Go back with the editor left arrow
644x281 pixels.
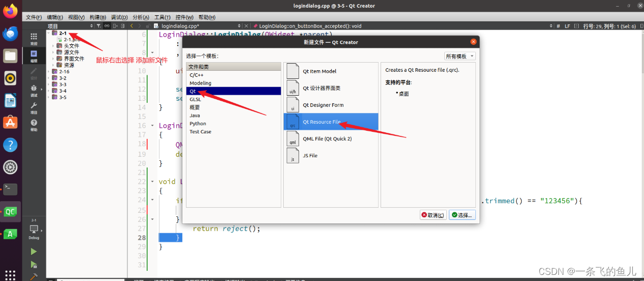click(132, 25)
